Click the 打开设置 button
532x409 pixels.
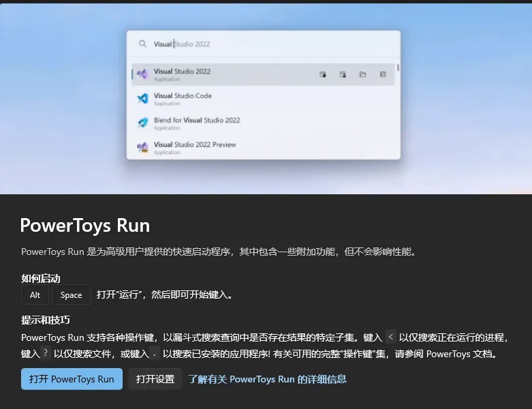(155, 379)
